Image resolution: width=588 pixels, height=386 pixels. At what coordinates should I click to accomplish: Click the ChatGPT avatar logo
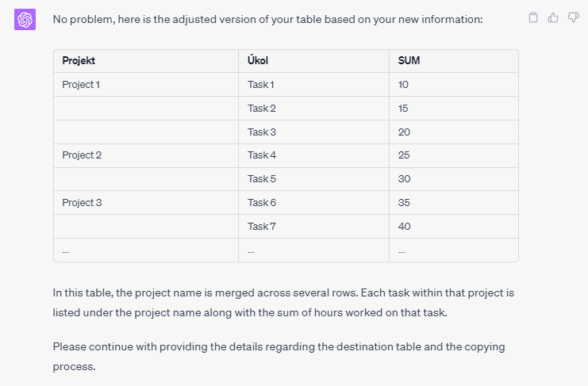25,20
